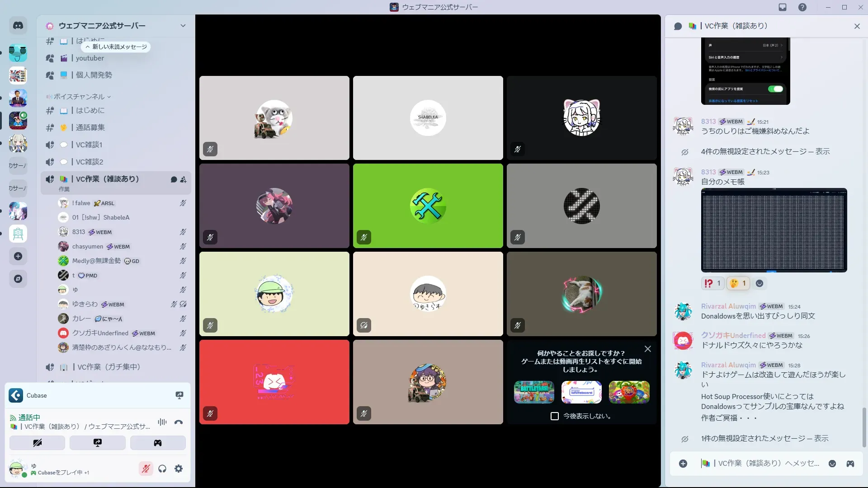The image size is (868, 488).
Task: Click the screen share button
Action: coord(97,443)
